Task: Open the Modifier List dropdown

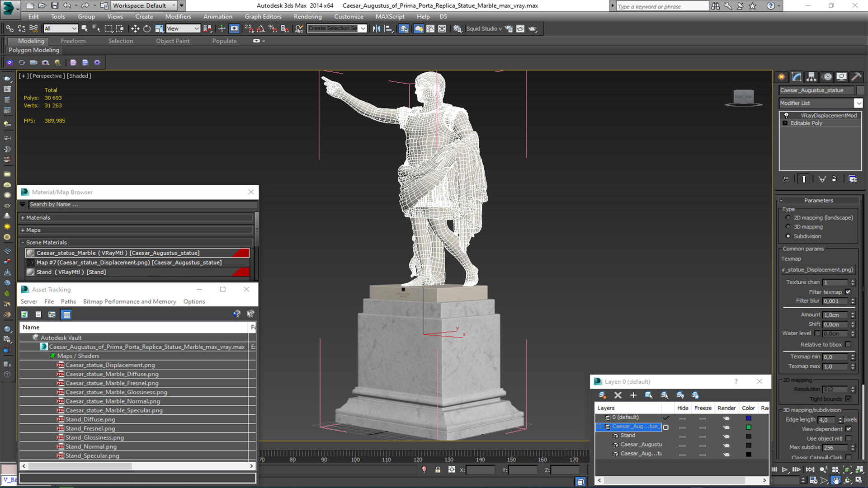Action: click(858, 103)
